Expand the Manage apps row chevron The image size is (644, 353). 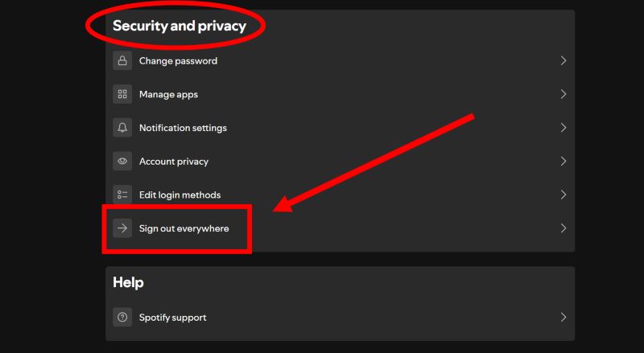563,94
